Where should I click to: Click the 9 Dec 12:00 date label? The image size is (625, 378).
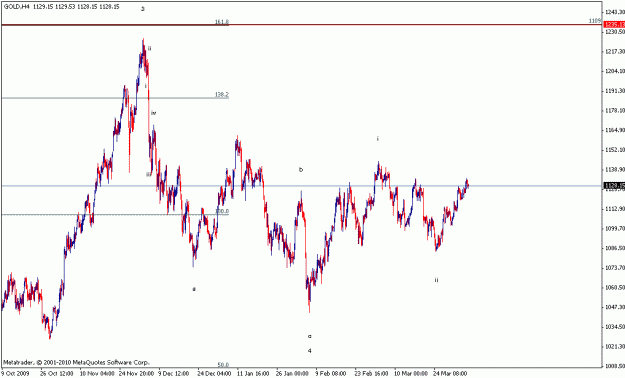pyautogui.click(x=174, y=374)
